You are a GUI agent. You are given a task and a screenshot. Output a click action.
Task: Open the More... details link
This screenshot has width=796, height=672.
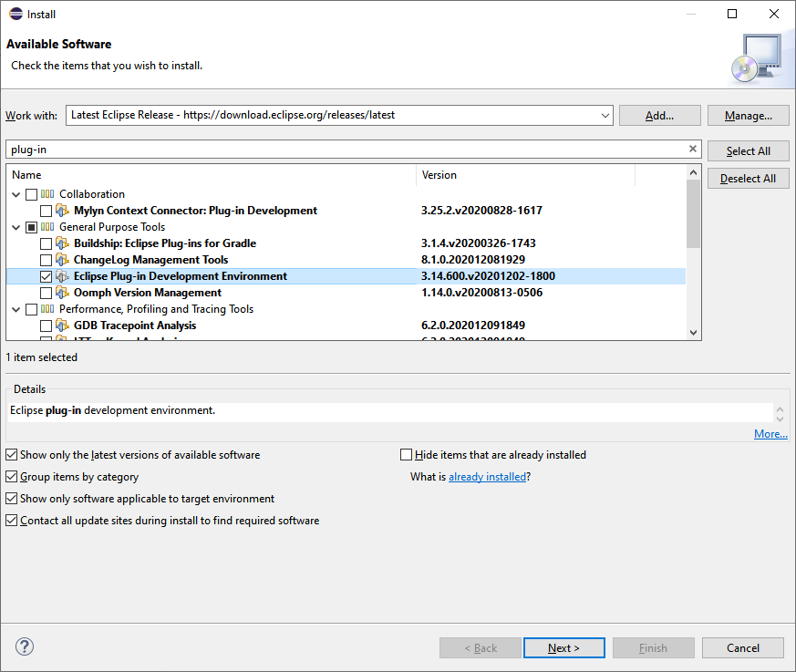pos(770,434)
